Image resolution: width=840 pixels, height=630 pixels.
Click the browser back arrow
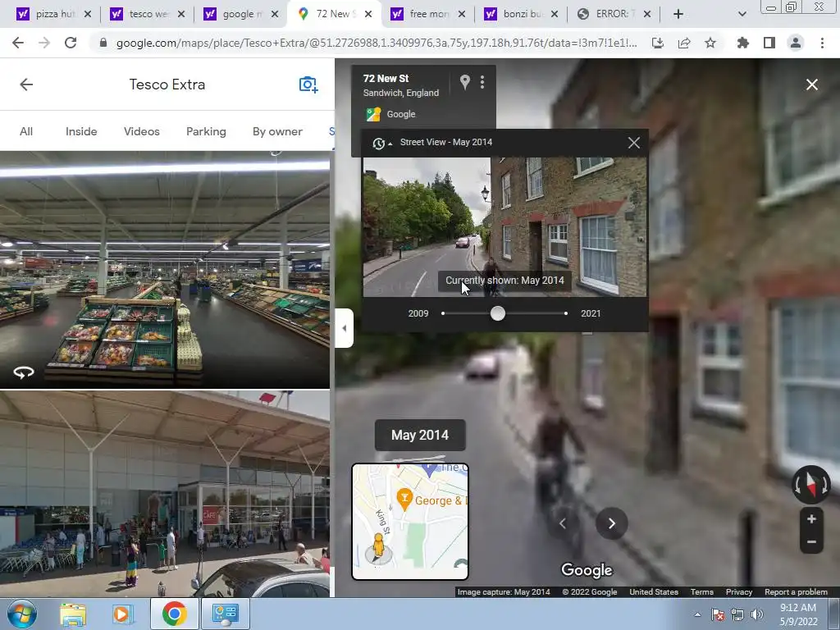pyautogui.click(x=18, y=43)
